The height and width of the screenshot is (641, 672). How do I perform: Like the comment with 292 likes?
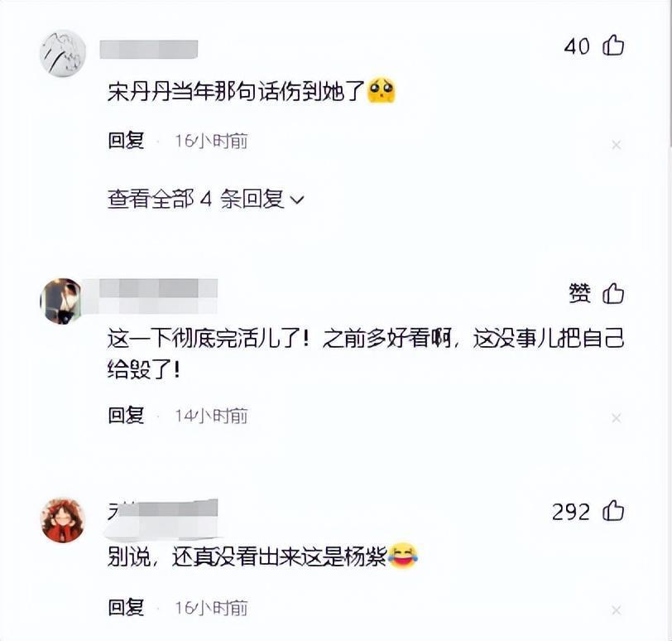[x=613, y=511]
